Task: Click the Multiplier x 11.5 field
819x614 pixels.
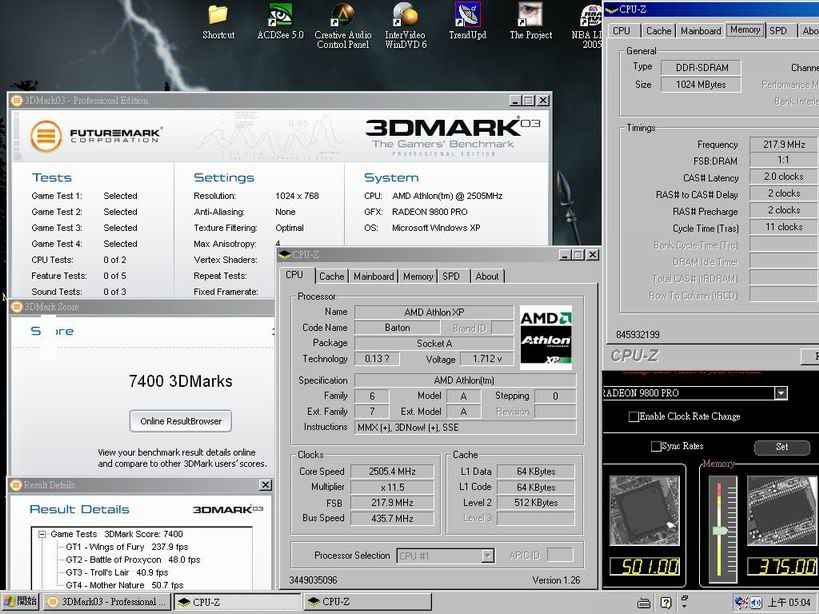Action: [x=392, y=487]
